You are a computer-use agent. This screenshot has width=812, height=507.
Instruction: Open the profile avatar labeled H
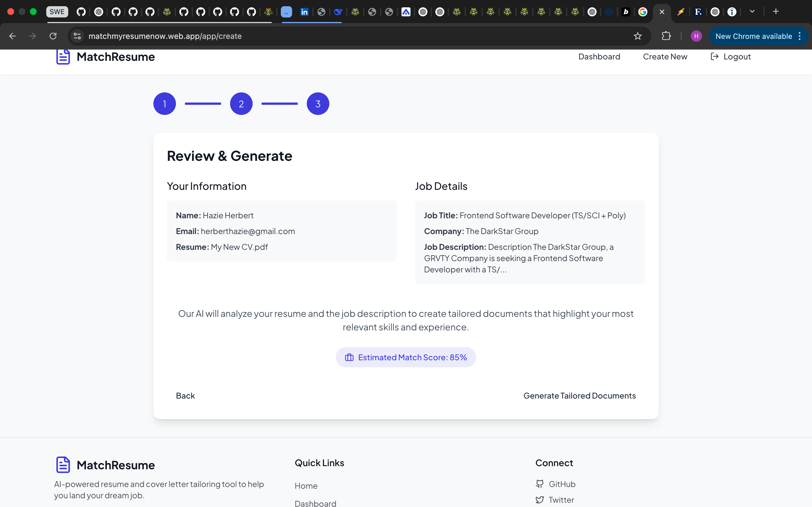[x=696, y=36]
